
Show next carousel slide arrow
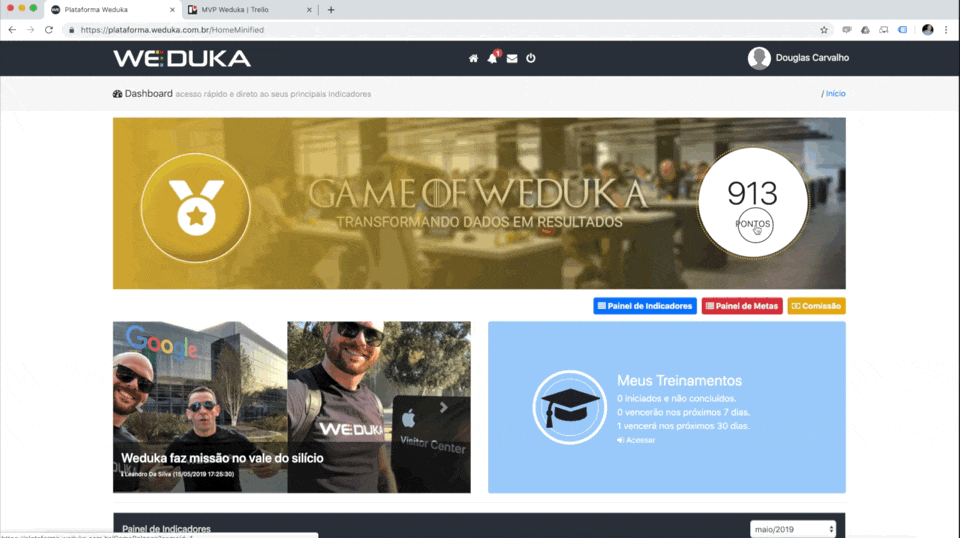(x=444, y=407)
